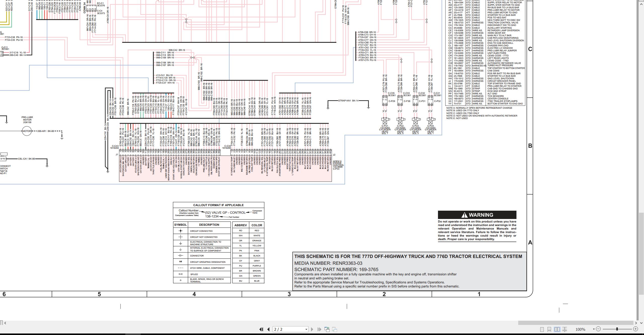Jump to the last page
The image size is (644, 335).
coord(319,329)
